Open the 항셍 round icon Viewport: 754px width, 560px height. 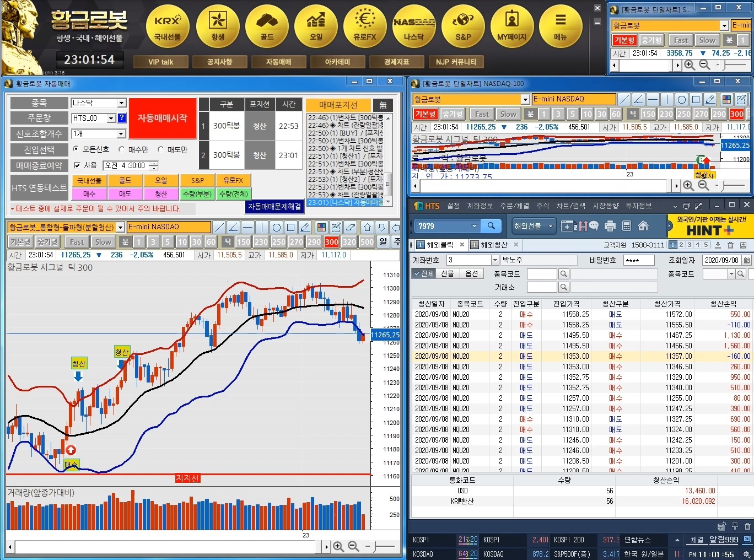(x=218, y=26)
